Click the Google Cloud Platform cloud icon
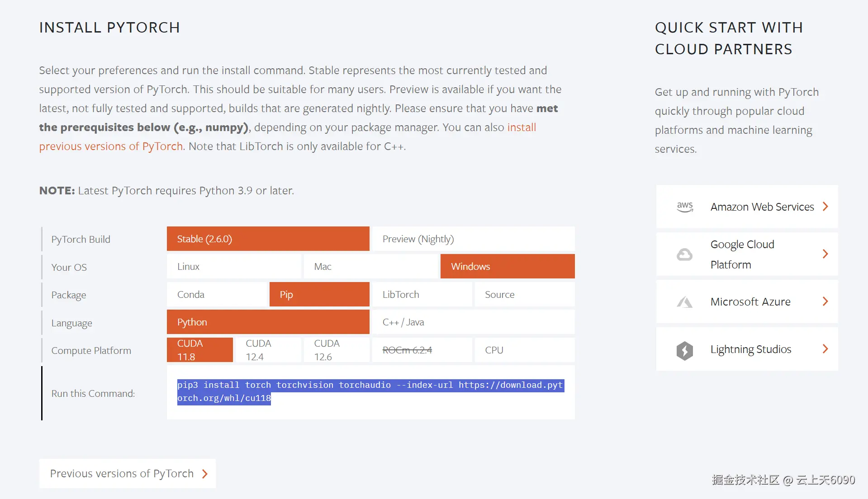Screen dimensions: 868x499 coord(684,254)
